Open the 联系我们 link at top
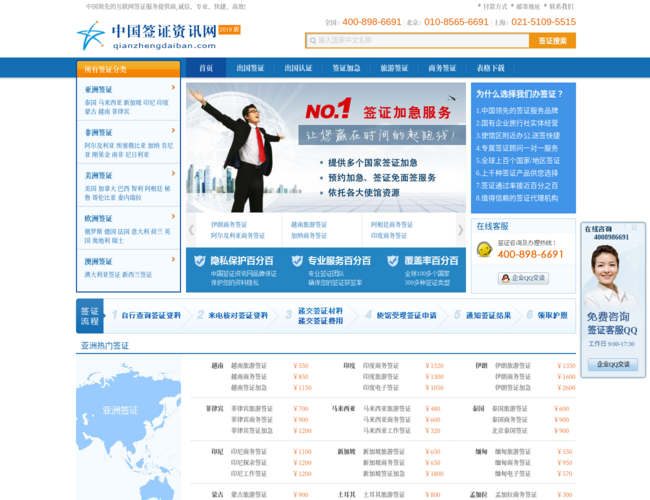Screen dimensions: 650x500 click(x=561, y=6)
